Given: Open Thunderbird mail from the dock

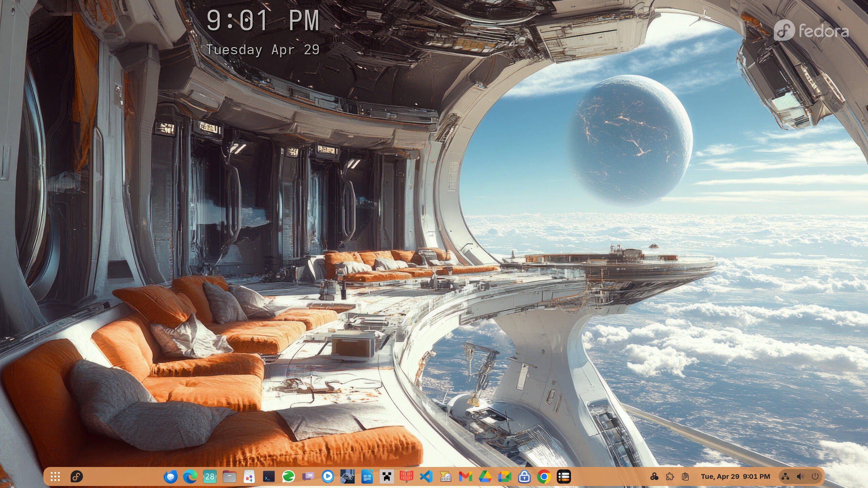Looking at the screenshot, I should point(170,477).
